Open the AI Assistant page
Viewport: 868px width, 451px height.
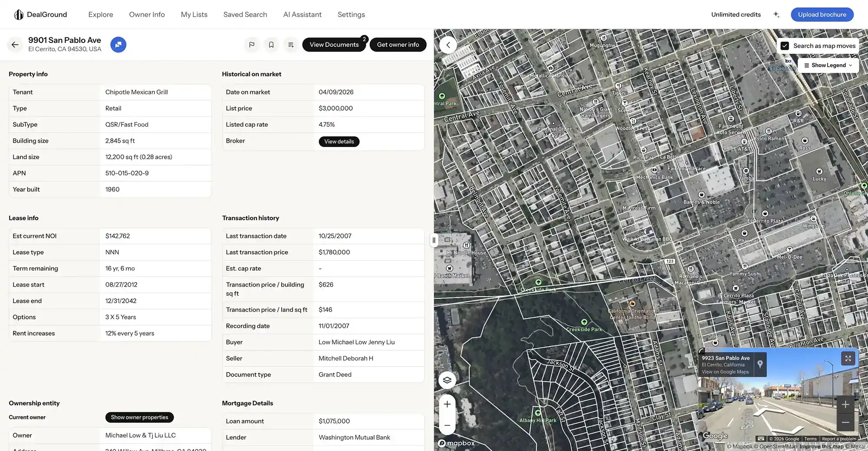pos(302,14)
